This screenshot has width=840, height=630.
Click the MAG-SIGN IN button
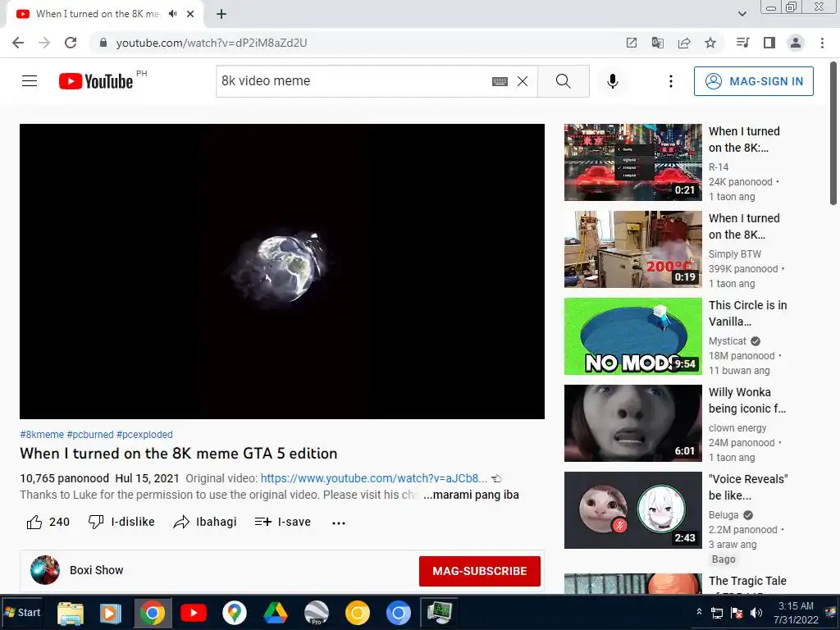click(x=753, y=81)
